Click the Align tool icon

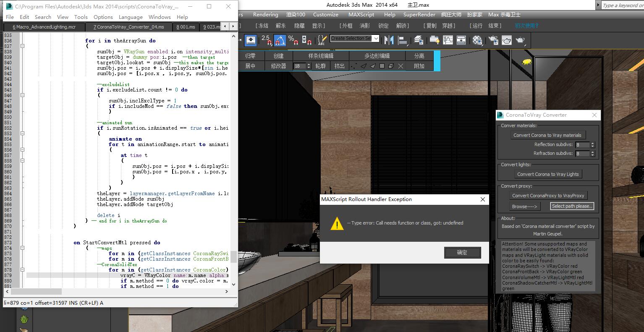[x=403, y=40]
